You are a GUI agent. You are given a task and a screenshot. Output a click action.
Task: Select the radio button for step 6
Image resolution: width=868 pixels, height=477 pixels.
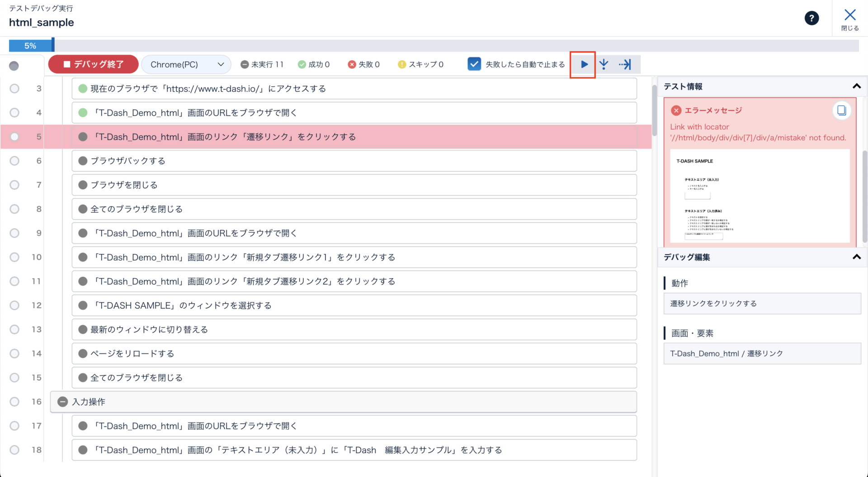[14, 161]
